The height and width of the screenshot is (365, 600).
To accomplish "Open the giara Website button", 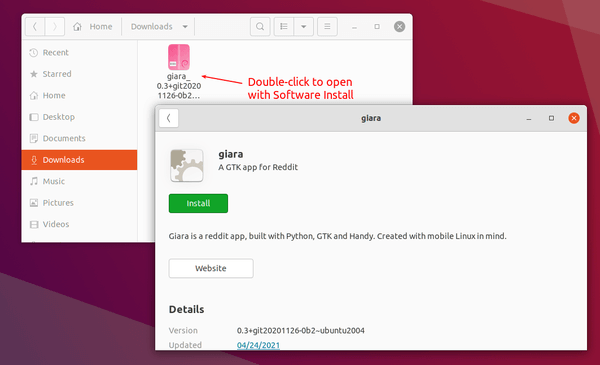I will click(x=211, y=268).
